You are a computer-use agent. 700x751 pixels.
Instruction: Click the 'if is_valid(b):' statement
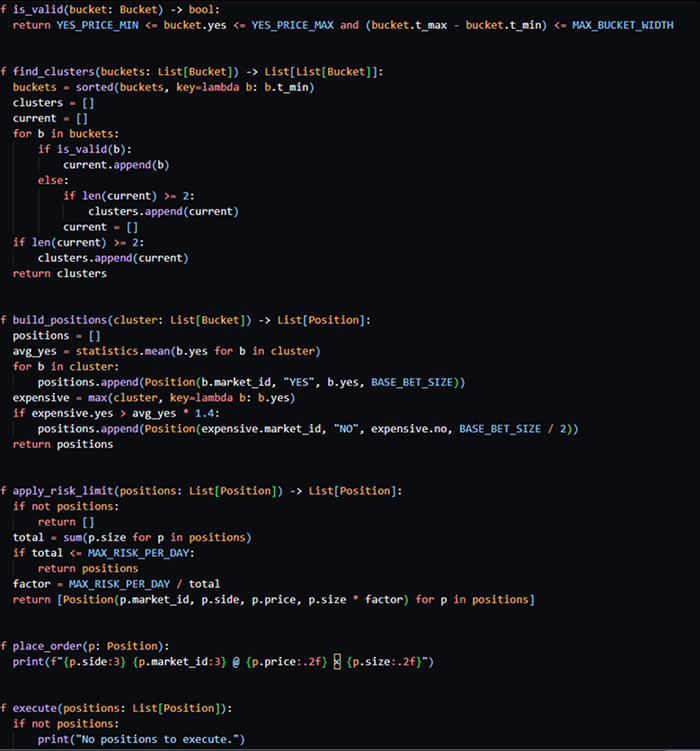click(85, 149)
